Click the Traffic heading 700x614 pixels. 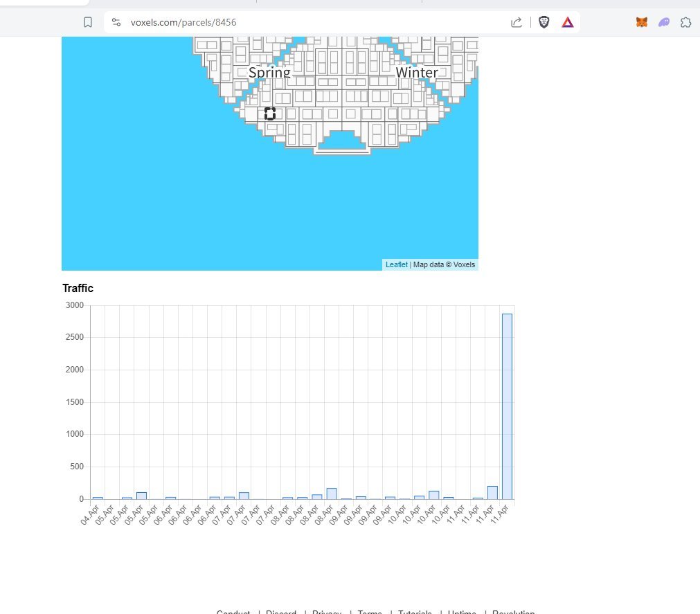click(78, 288)
